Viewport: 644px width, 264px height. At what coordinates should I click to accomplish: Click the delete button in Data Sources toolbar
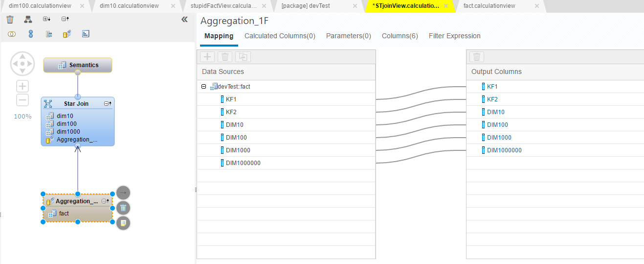click(225, 57)
